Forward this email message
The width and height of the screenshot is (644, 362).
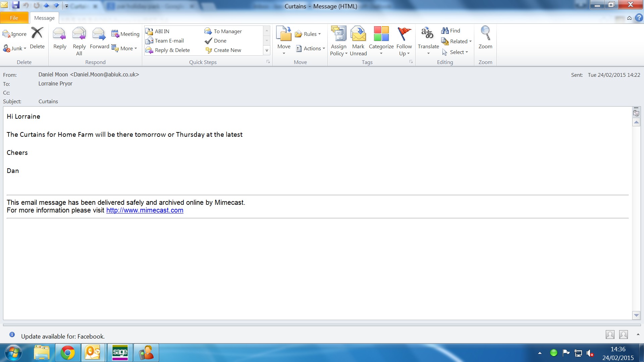click(99, 34)
